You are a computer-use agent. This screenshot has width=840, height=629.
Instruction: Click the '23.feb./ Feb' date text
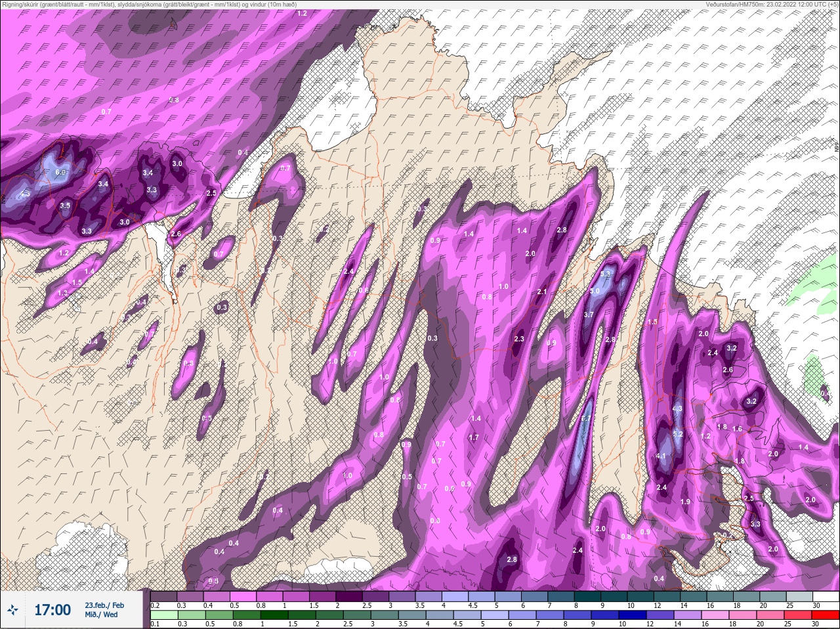[x=104, y=605]
